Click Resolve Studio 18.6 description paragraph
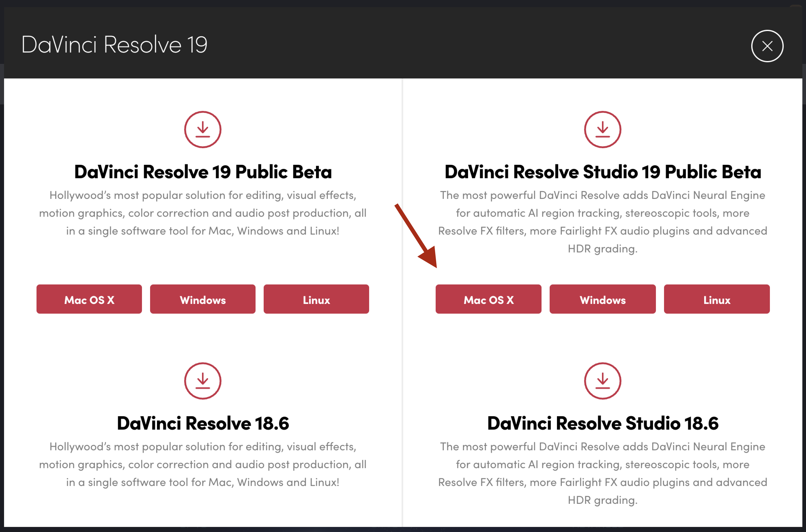Image resolution: width=806 pixels, height=532 pixels. (603, 473)
